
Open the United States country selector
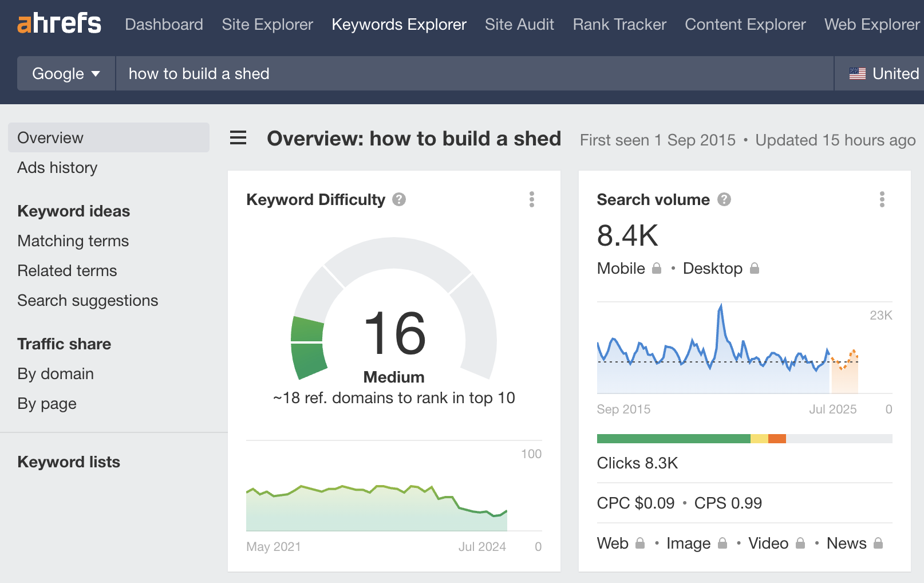pyautogui.click(x=884, y=73)
